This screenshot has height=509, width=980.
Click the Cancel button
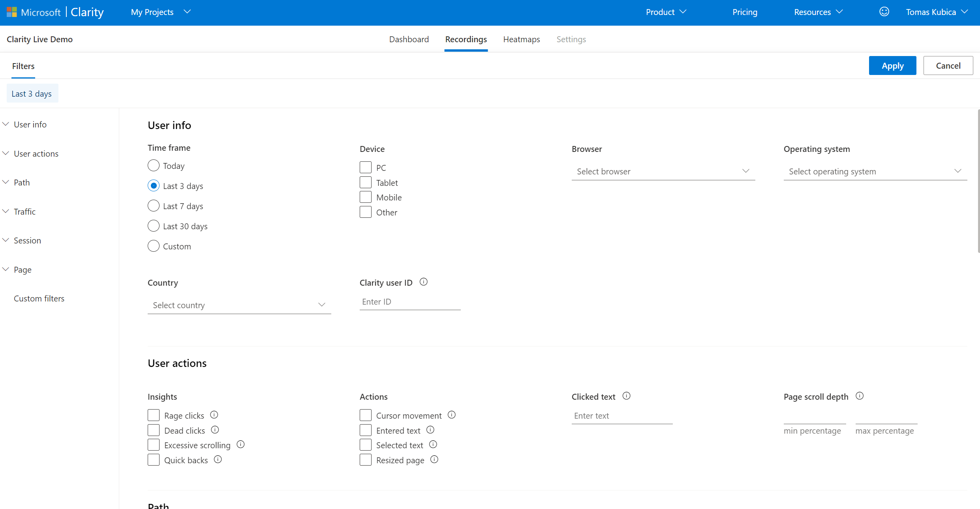[x=948, y=65]
